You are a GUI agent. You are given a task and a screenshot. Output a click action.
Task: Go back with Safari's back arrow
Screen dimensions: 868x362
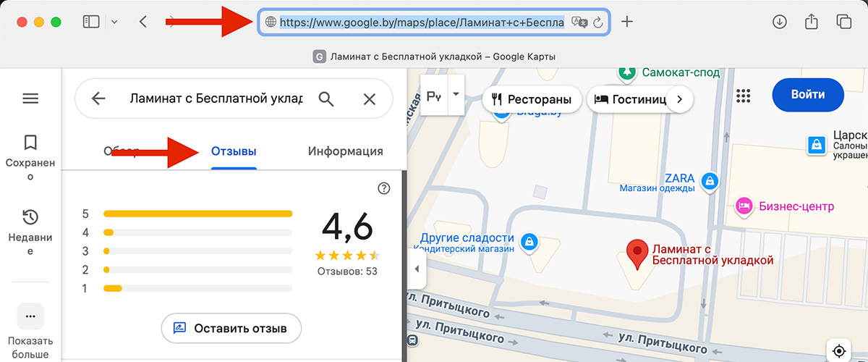(x=143, y=22)
